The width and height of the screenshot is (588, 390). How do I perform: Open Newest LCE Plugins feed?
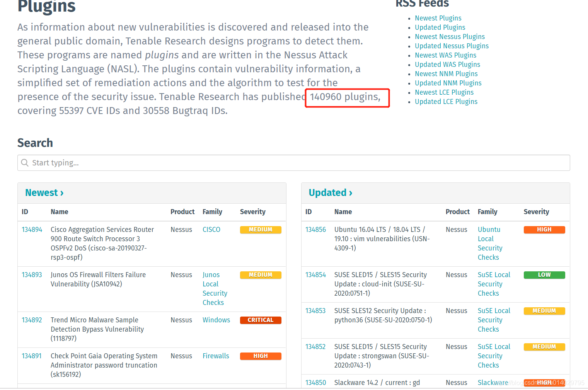point(444,92)
